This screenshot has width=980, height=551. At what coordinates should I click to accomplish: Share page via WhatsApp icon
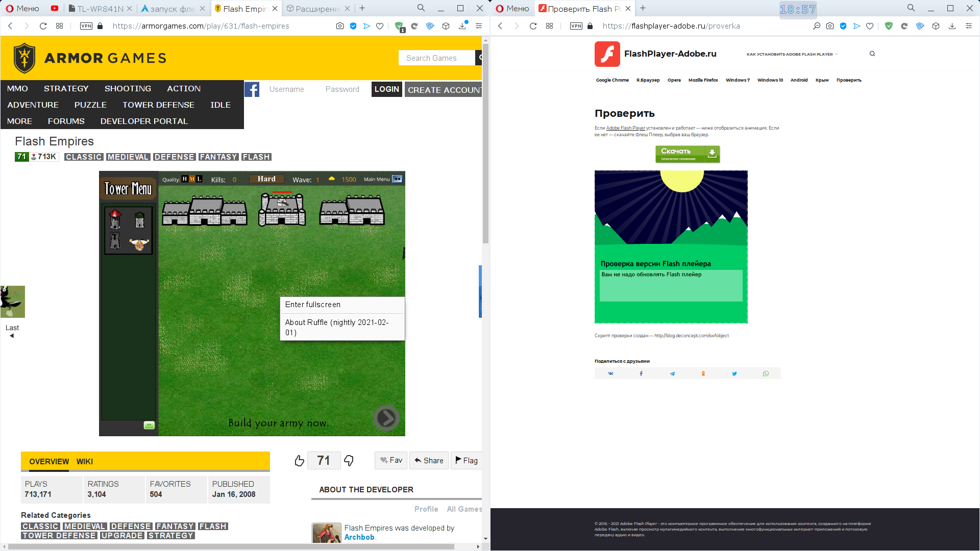(766, 373)
